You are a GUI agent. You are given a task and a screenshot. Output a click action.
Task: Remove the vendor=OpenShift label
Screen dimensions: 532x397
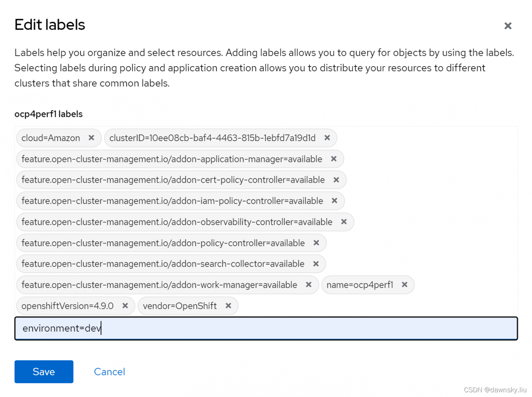[228, 306]
